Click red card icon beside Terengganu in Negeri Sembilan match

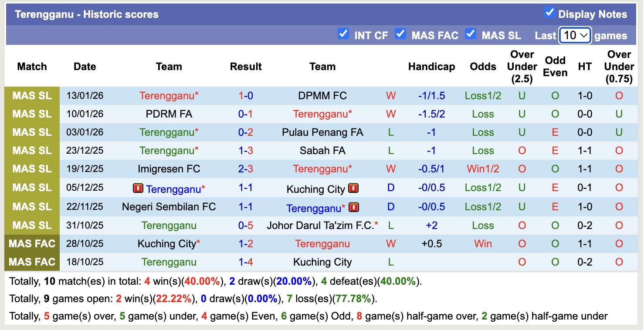coord(354,208)
